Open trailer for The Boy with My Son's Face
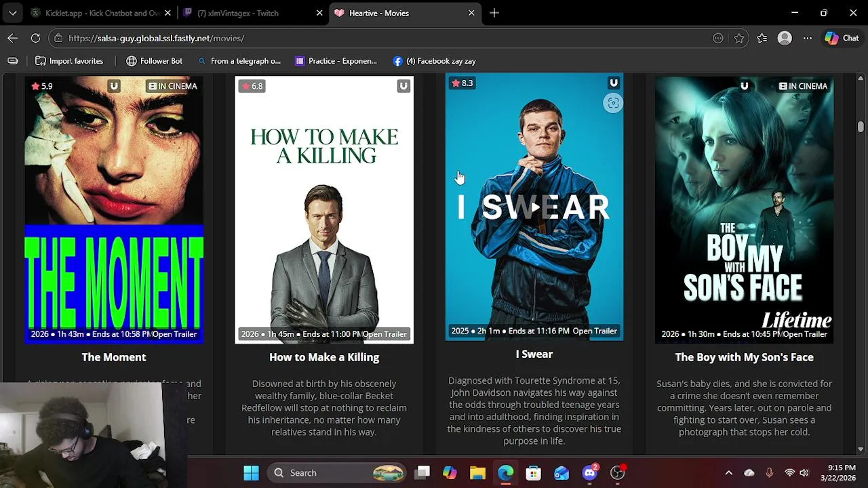Screen dimensions: 868x488 805,334
